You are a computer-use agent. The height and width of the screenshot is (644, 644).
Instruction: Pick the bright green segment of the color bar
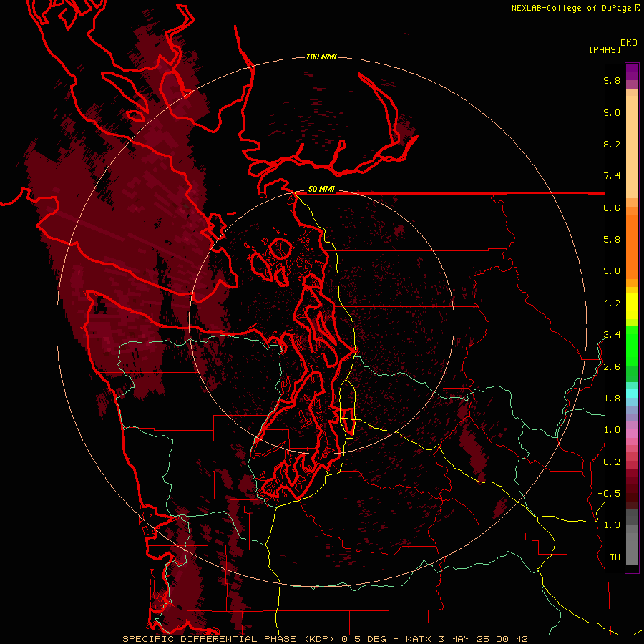[x=632, y=345]
